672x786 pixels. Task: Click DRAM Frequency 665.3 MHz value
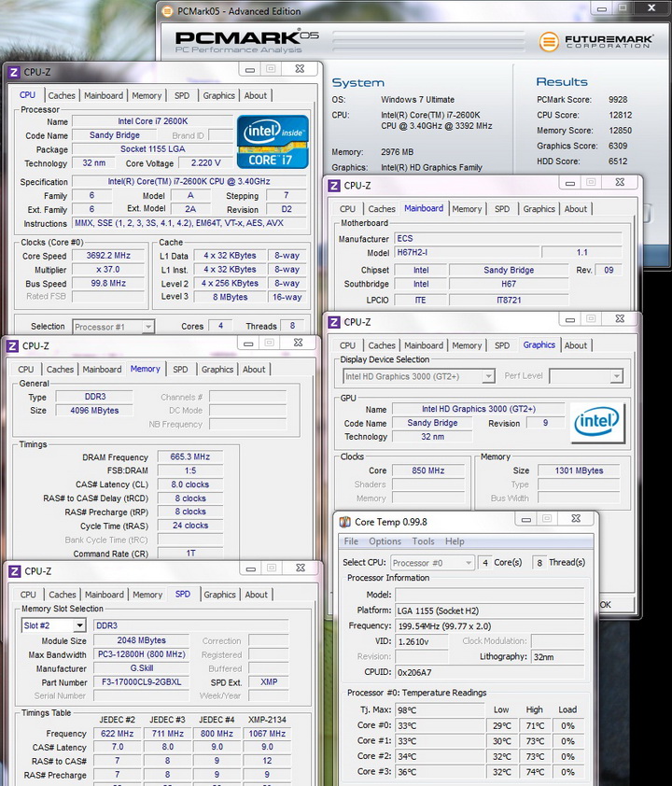point(189,456)
